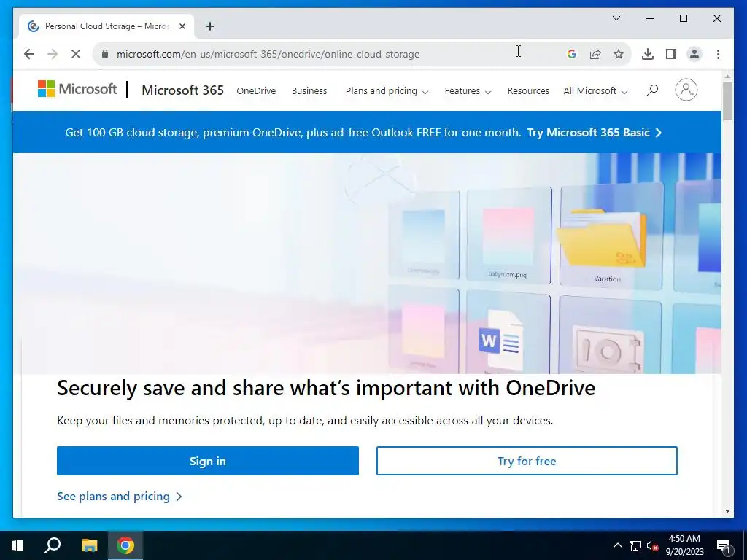Go back to the previous page
Viewport: 747px width, 560px height.
point(29,54)
